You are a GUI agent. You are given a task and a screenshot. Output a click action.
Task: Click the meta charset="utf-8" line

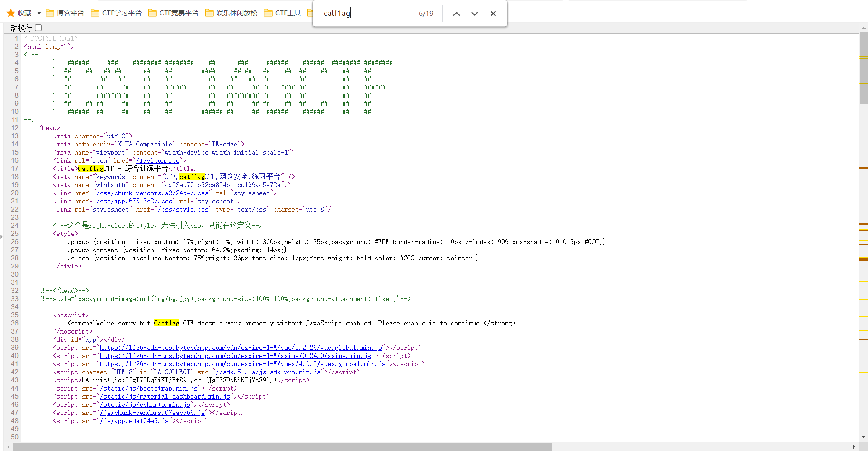click(x=93, y=136)
